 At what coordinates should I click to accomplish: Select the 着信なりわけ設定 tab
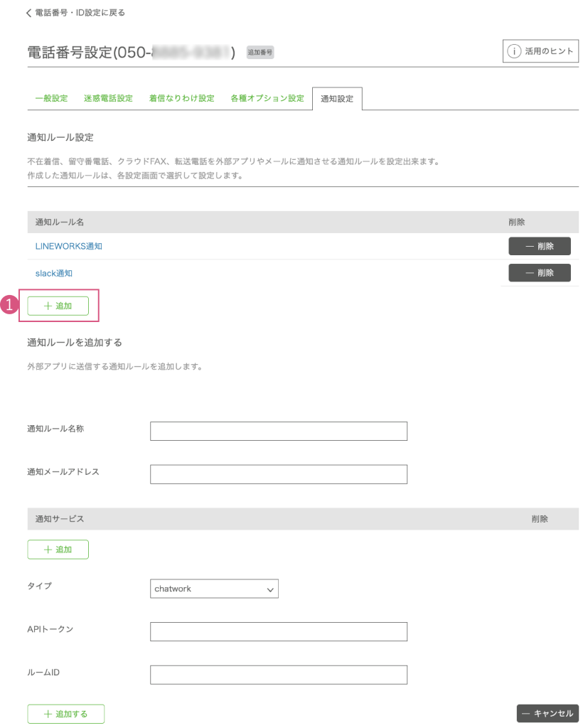click(181, 99)
